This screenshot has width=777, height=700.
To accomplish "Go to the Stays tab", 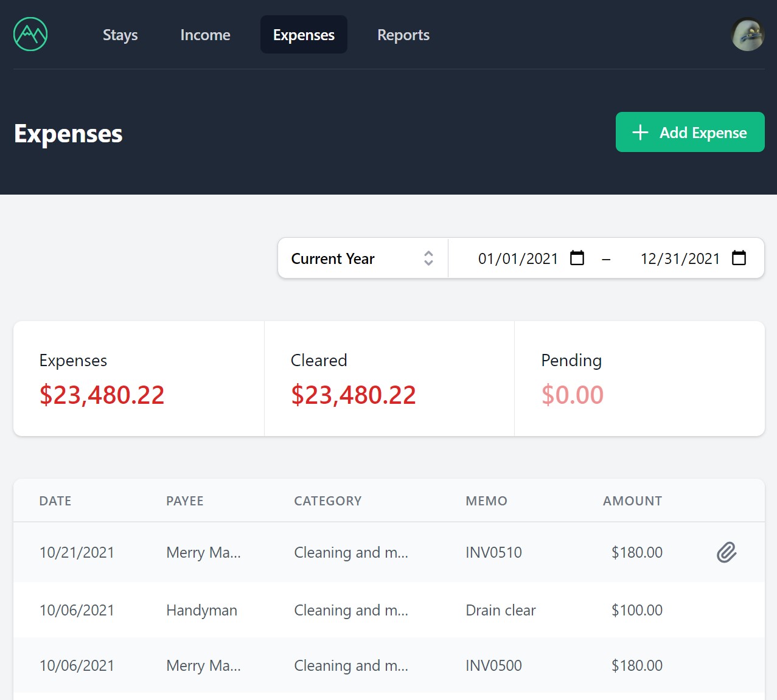I will point(120,35).
